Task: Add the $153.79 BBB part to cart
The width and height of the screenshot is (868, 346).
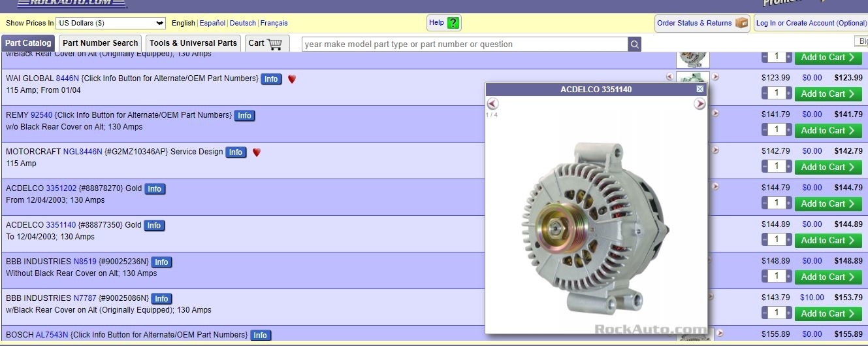Action: click(x=828, y=313)
